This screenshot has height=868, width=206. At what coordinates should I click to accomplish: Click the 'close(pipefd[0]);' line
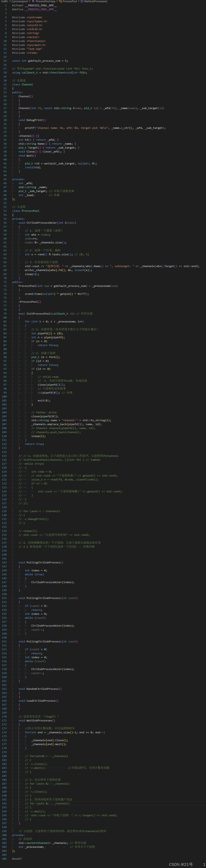(x=45, y=416)
